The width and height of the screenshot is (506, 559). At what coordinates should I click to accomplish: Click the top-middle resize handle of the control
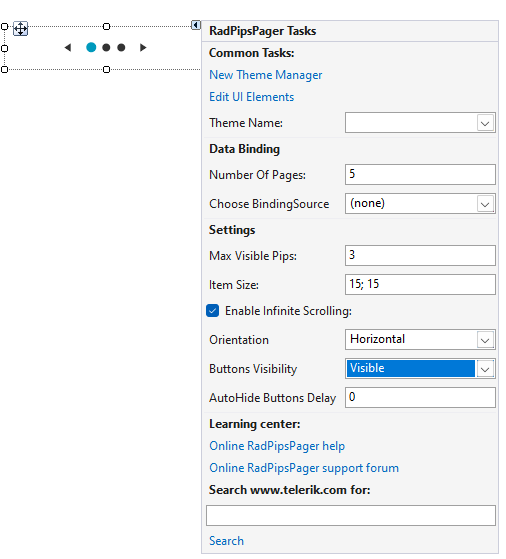tap(106, 26)
